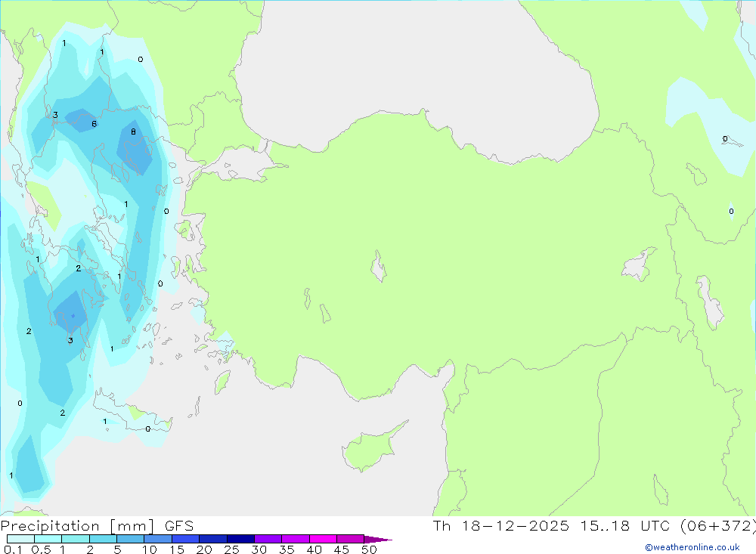The width and height of the screenshot is (756, 554).
Task: Click the 0.5–1 mm legend color box
Action: [x=48, y=539]
